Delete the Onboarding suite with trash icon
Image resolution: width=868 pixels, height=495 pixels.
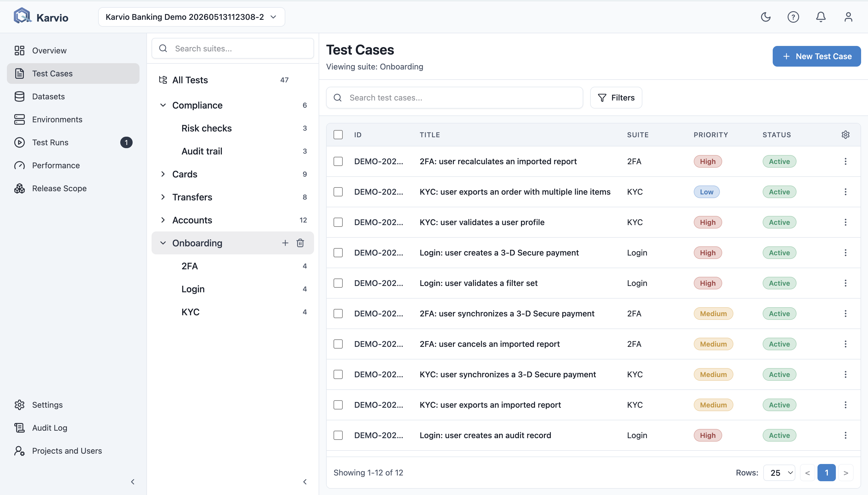click(300, 243)
